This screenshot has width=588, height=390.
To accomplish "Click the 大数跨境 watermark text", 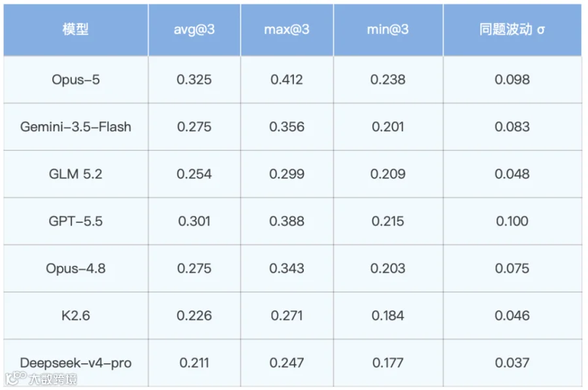I will pos(54,379).
